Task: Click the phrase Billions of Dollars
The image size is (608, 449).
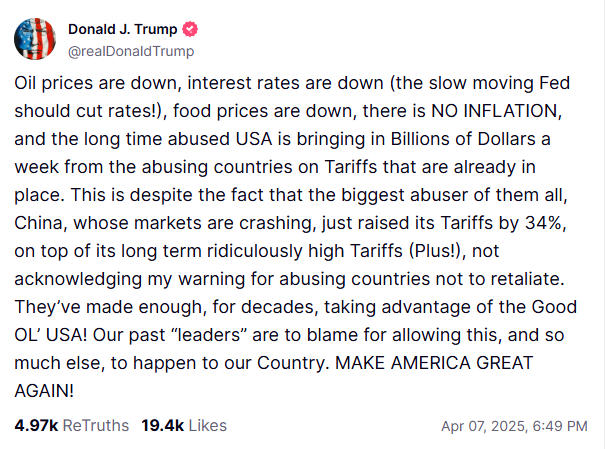Action: coord(463,139)
